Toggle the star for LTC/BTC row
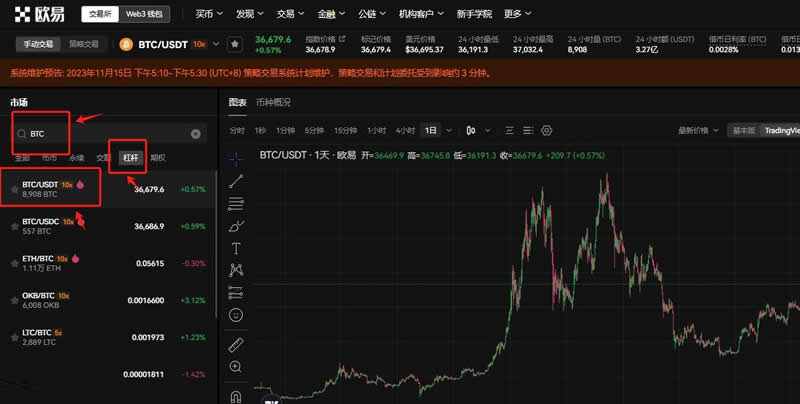Viewport: 800px width, 404px height. pyautogui.click(x=14, y=337)
